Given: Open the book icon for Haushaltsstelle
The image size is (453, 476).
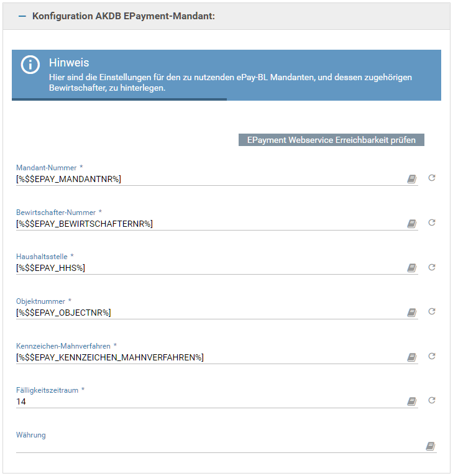Looking at the screenshot, I should (x=411, y=268).
